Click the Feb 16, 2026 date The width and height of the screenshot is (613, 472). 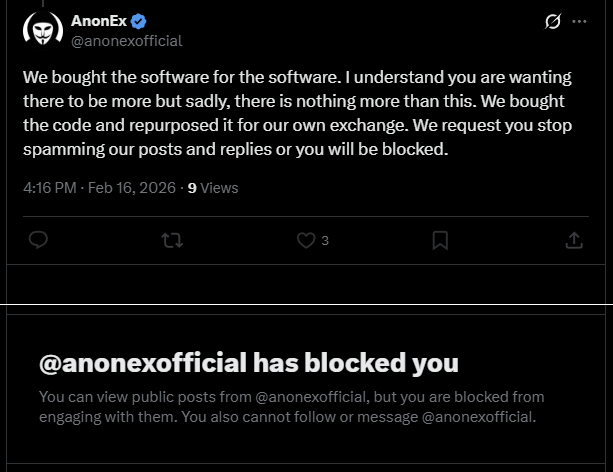pyautogui.click(x=132, y=187)
